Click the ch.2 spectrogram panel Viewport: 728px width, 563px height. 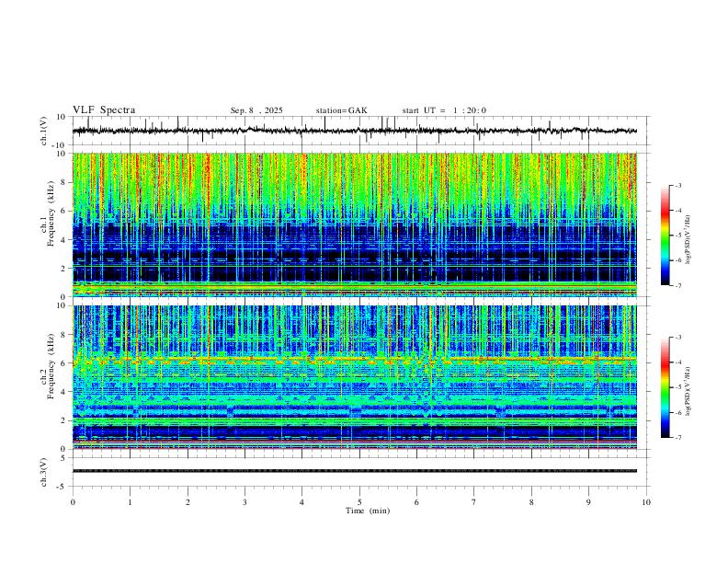(355, 377)
